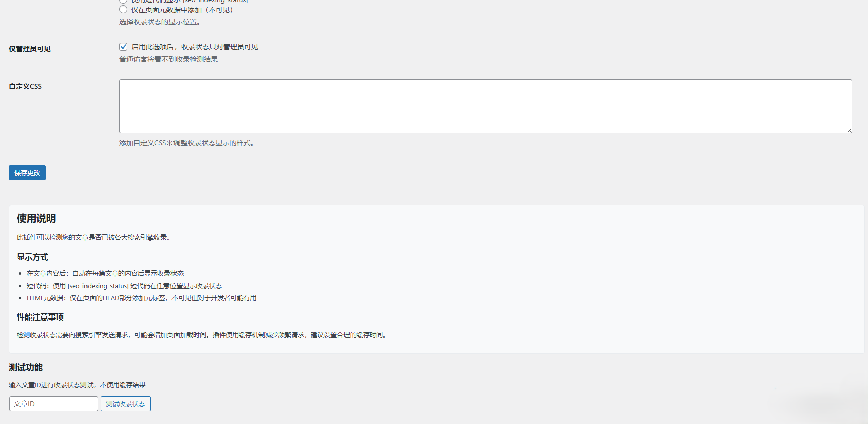Click the 仅管理员可见 setting label
The height and width of the screenshot is (424, 868).
[30, 49]
